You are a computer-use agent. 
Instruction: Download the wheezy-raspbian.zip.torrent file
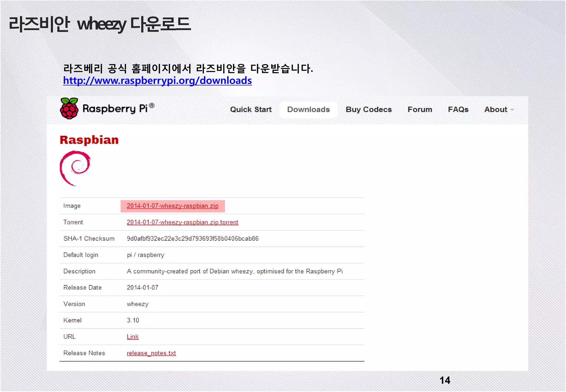coord(182,222)
